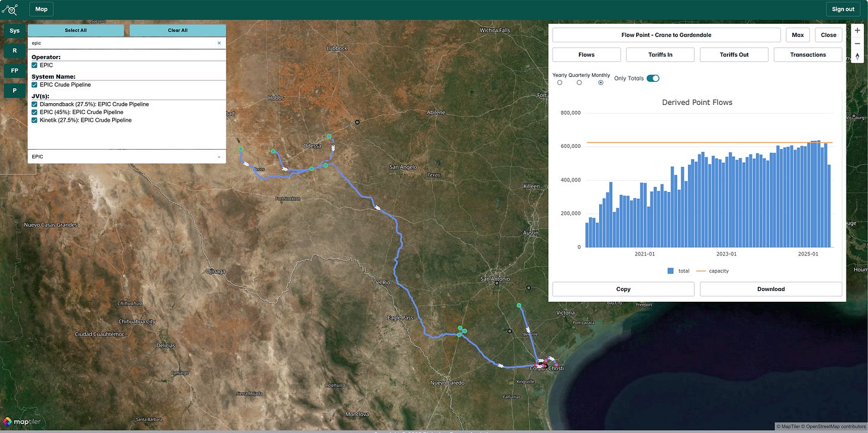
Task: Click the Map tab in the header
Action: (x=41, y=9)
